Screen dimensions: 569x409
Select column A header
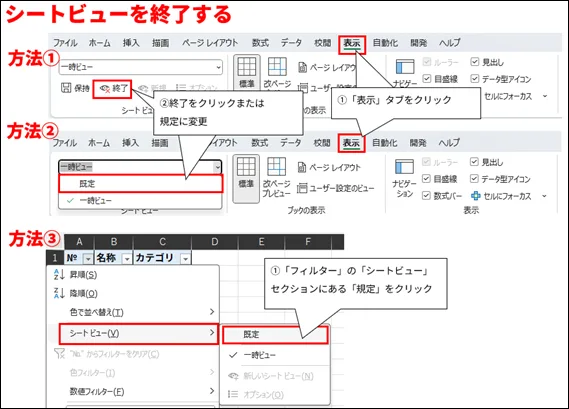[79, 242]
